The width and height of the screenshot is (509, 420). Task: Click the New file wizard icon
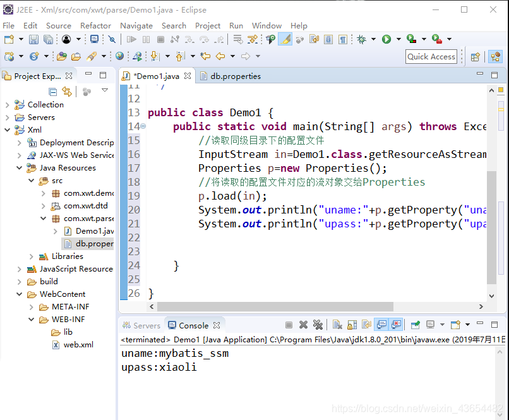(9, 39)
